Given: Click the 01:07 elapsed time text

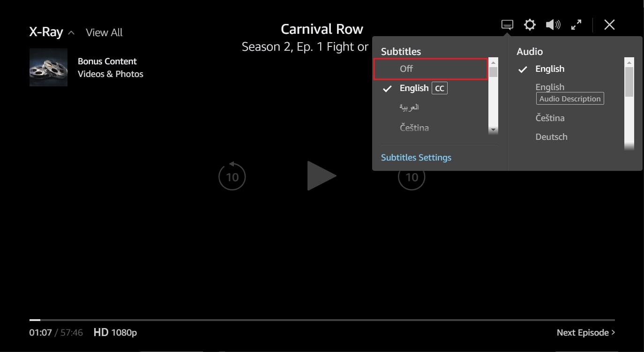Looking at the screenshot, I should [x=40, y=333].
